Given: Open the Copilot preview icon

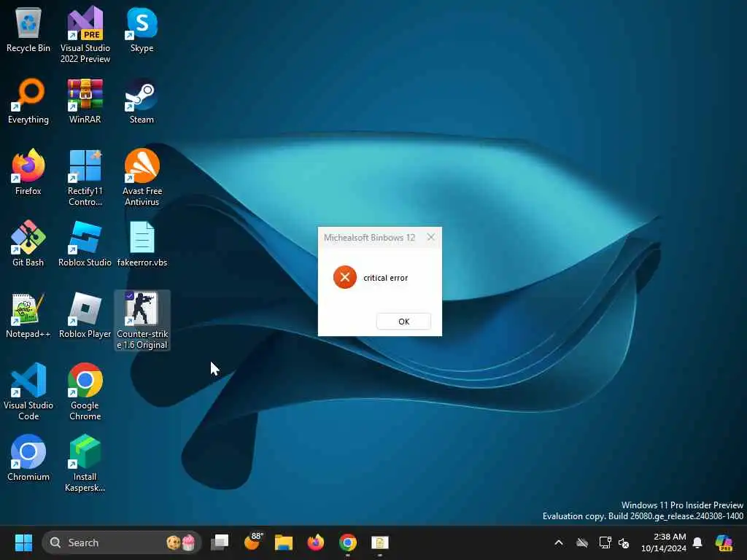Looking at the screenshot, I should (x=724, y=542).
